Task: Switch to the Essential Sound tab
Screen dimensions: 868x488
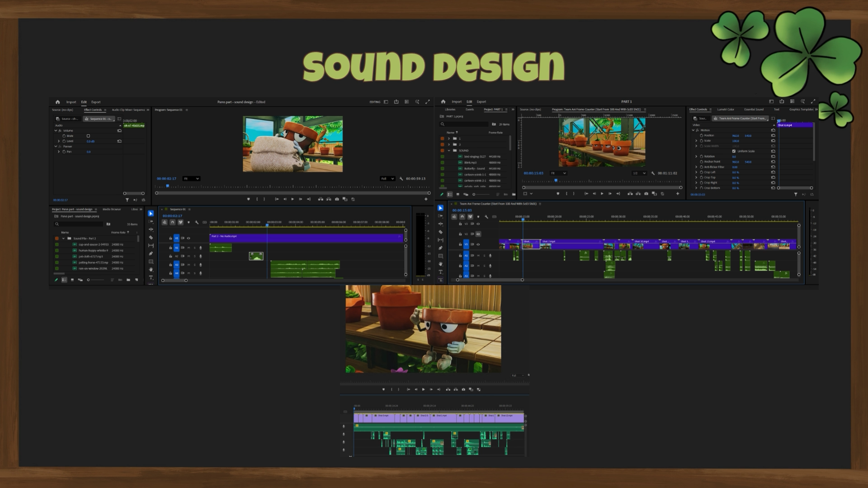Action: (754, 109)
